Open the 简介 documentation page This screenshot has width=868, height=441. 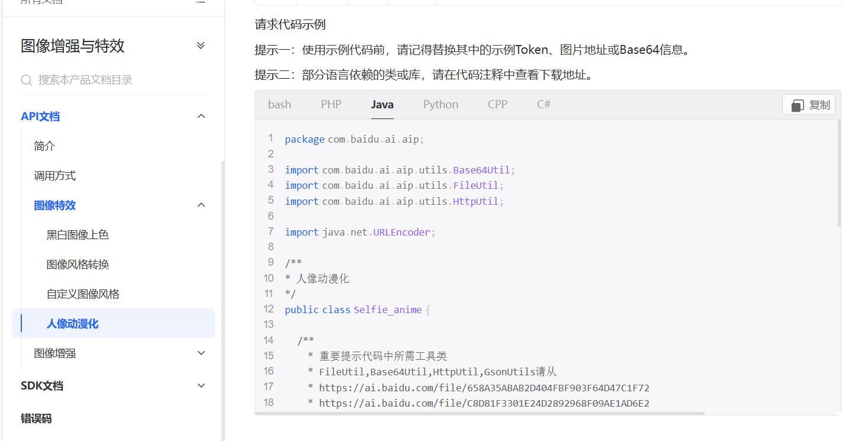tap(44, 146)
